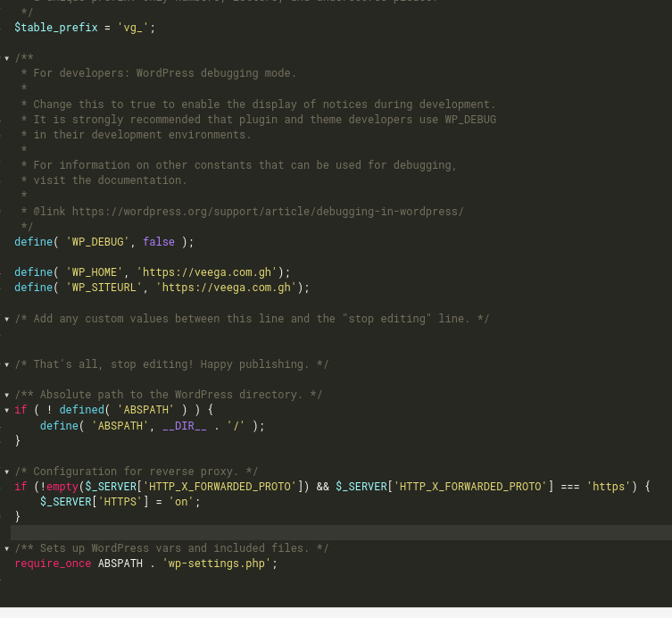This screenshot has width=672, height=618.
Task: Click the require_once keyword
Action: click(x=53, y=564)
